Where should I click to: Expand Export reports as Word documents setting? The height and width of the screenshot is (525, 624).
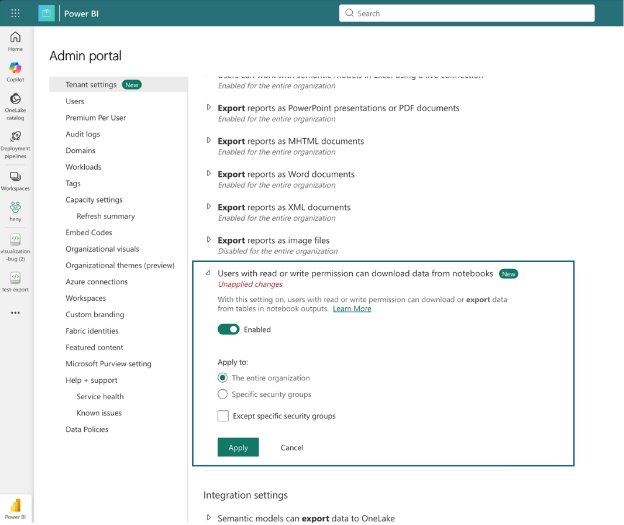[209, 173]
